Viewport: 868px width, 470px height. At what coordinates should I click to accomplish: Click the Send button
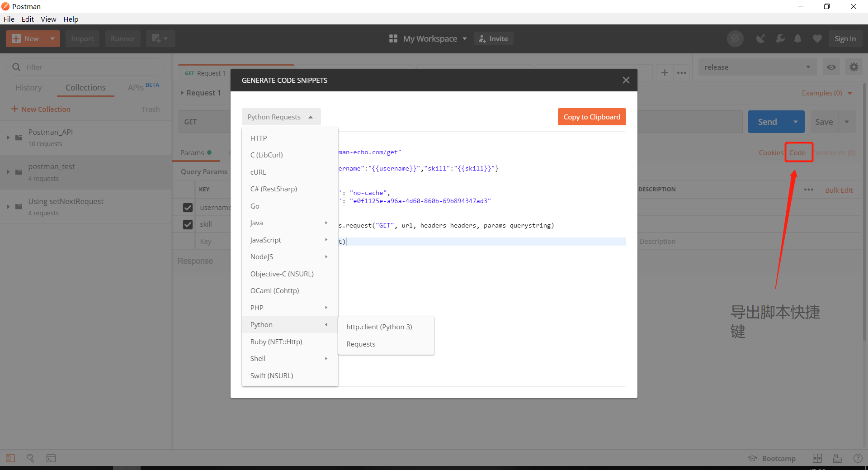point(767,122)
